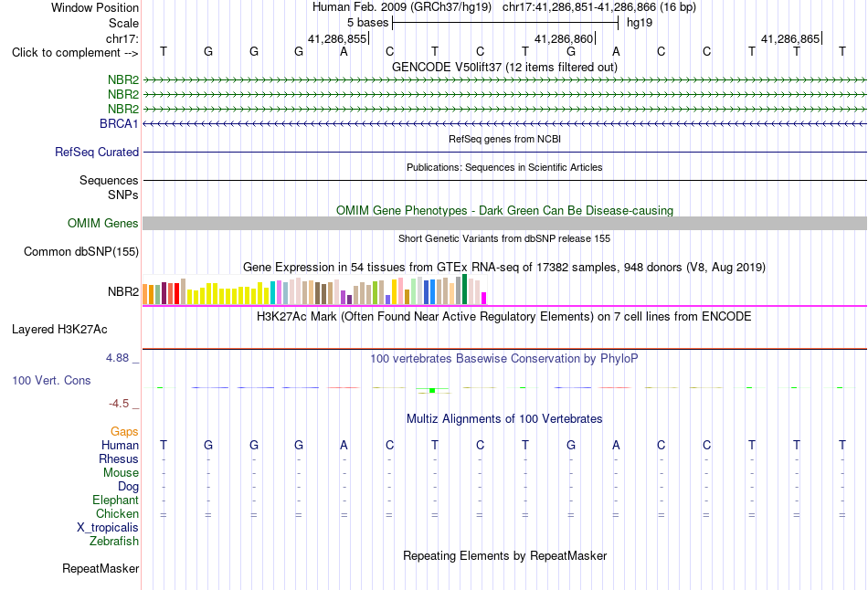Click '100 vertebrates Basewise Conservation by PhyloP' title

click(x=504, y=359)
